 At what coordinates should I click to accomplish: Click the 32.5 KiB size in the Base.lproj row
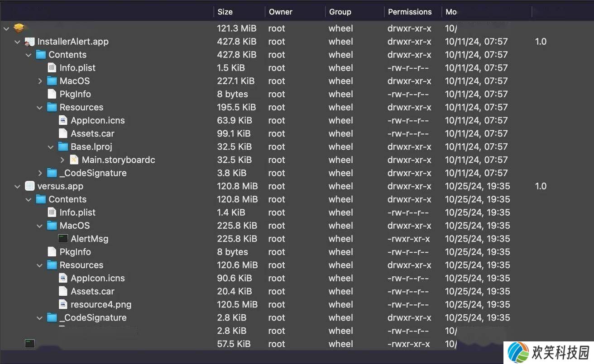235,147
